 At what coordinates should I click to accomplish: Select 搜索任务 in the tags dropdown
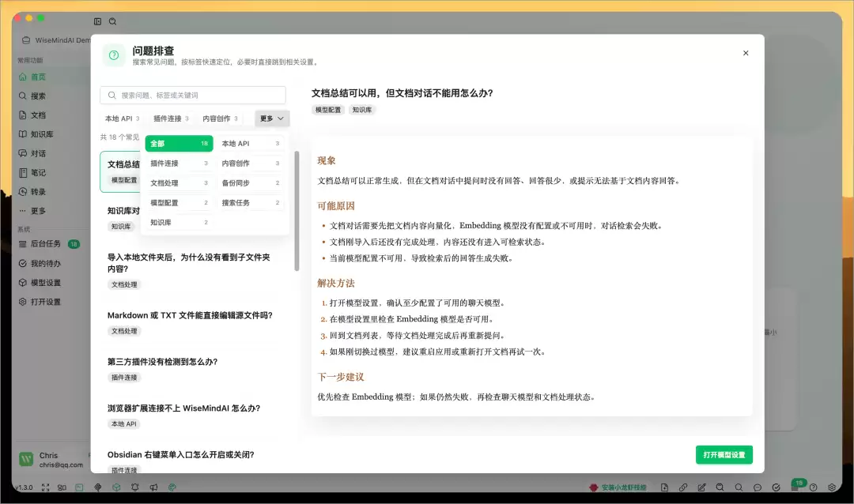[x=250, y=202]
